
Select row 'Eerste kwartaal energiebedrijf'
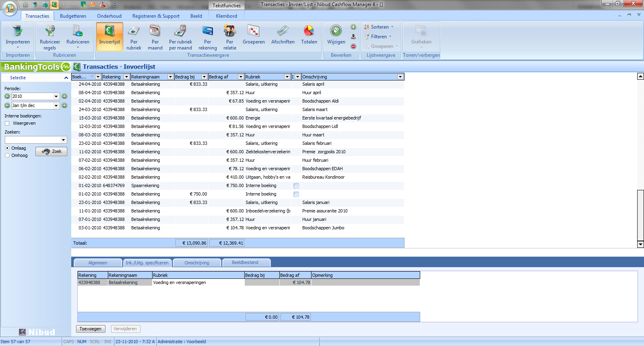tap(238, 118)
